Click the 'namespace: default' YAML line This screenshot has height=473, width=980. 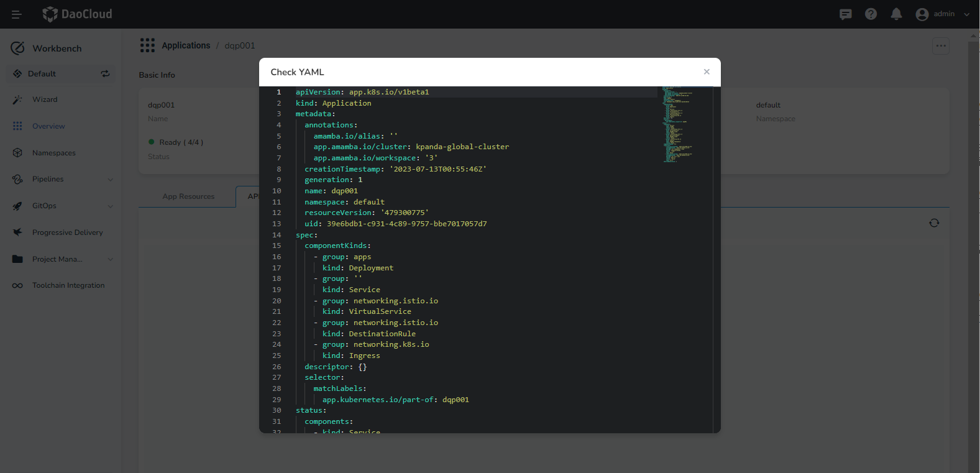coord(344,202)
